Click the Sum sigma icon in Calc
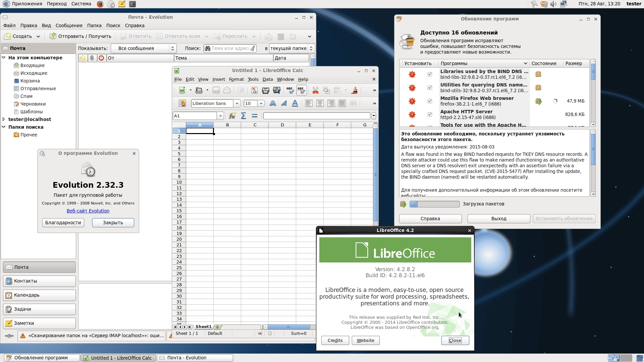 [244, 116]
